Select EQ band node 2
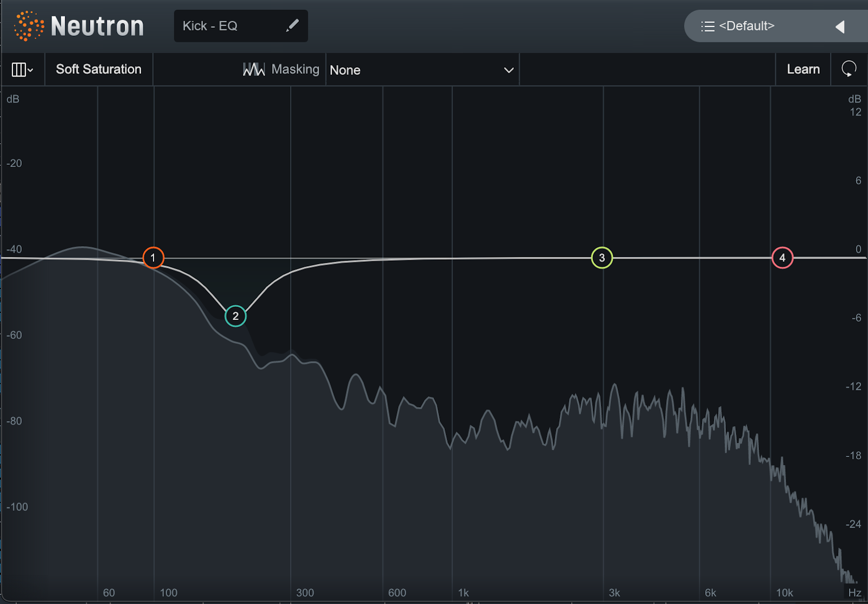The width and height of the screenshot is (868, 604). 235,316
